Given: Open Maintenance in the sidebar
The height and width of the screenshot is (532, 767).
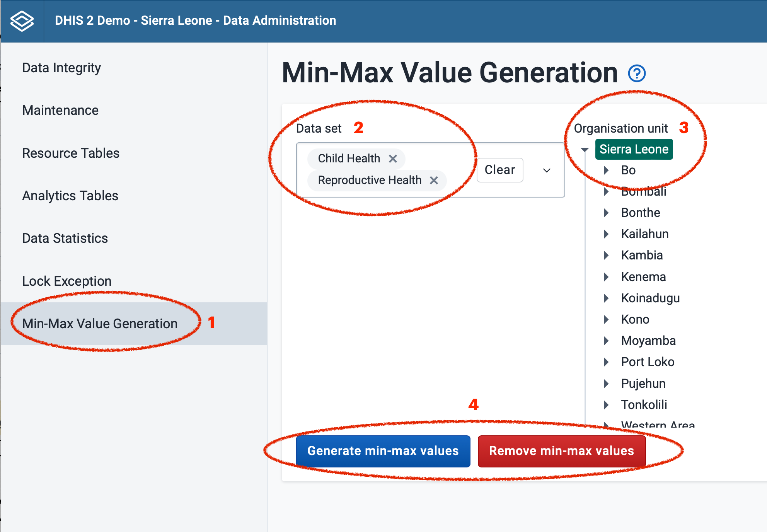Looking at the screenshot, I should [134, 111].
